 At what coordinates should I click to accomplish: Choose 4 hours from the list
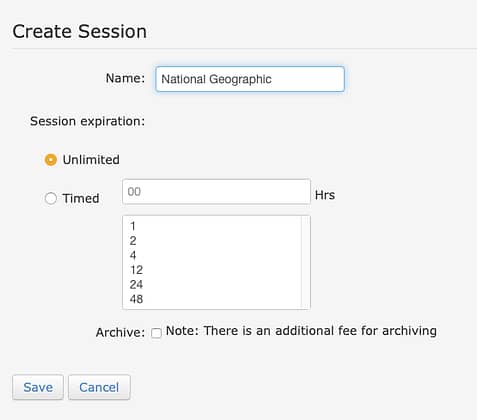[x=212, y=255]
